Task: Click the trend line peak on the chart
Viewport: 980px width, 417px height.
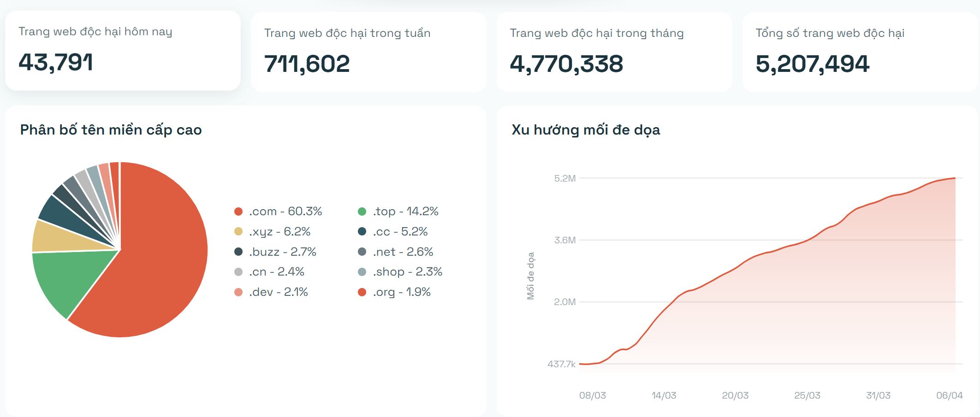Action: tap(955, 178)
